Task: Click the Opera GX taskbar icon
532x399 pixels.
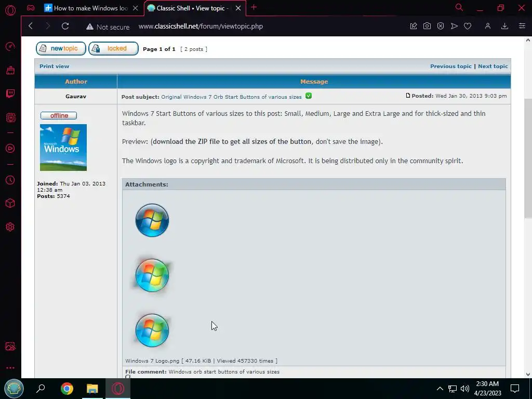Action: [118, 389]
